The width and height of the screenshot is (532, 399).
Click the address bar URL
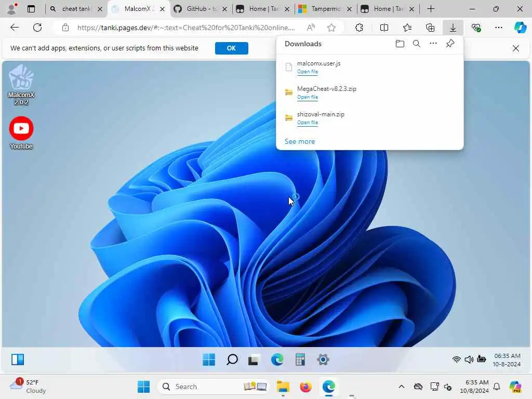point(186,28)
